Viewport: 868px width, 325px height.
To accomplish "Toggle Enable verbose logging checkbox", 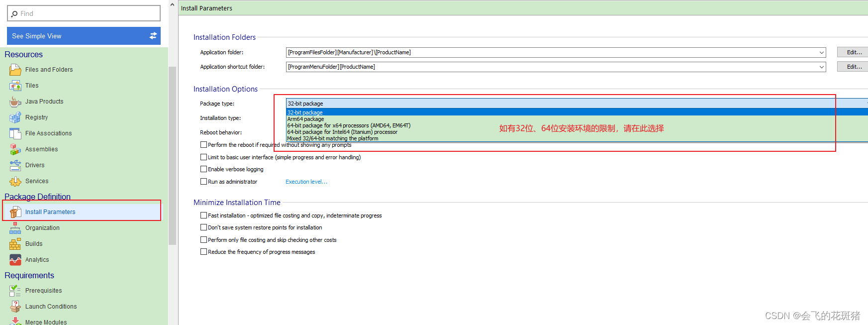I will click(x=203, y=169).
